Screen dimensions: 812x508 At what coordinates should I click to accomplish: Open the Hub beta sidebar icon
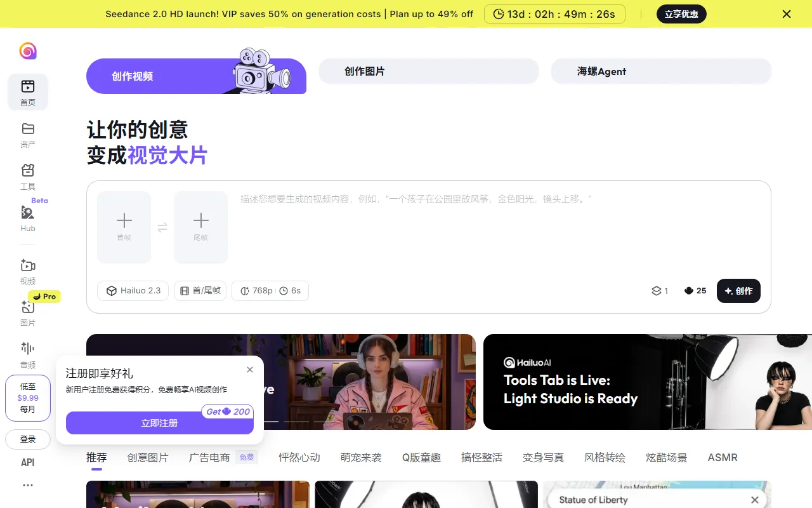coord(28,213)
